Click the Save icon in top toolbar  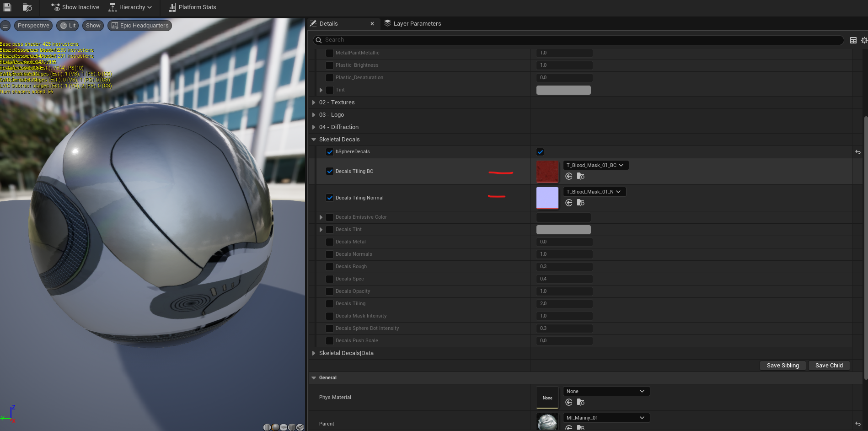tap(7, 7)
